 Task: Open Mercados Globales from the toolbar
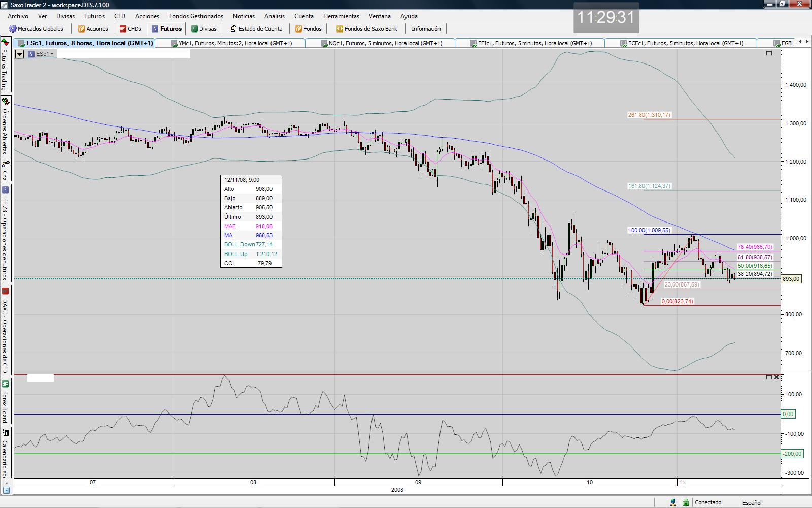click(36, 29)
